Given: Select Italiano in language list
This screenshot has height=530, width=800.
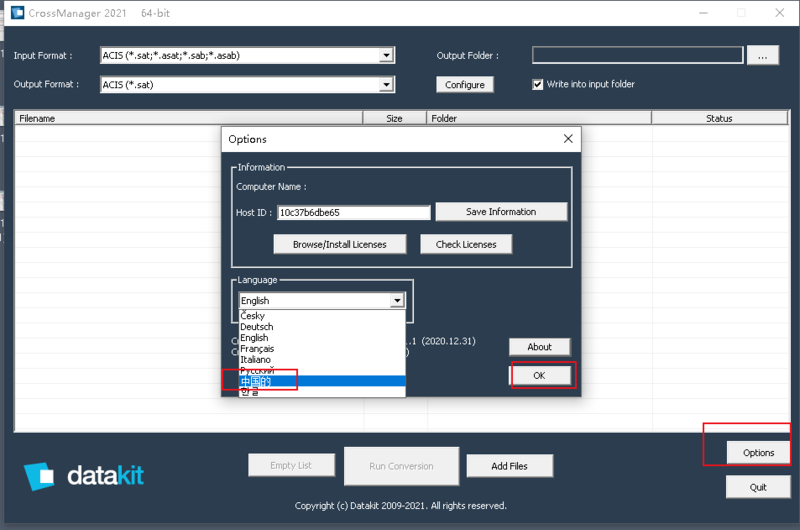Looking at the screenshot, I should 322,360.
